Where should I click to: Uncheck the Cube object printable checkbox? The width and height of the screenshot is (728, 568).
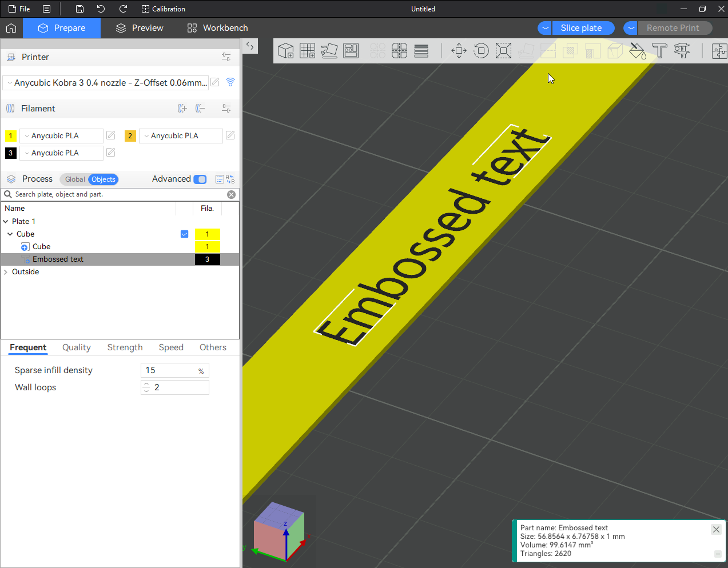tap(184, 234)
